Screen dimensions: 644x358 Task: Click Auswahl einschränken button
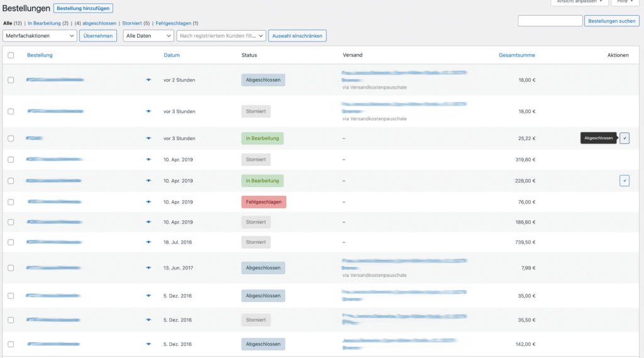click(297, 36)
